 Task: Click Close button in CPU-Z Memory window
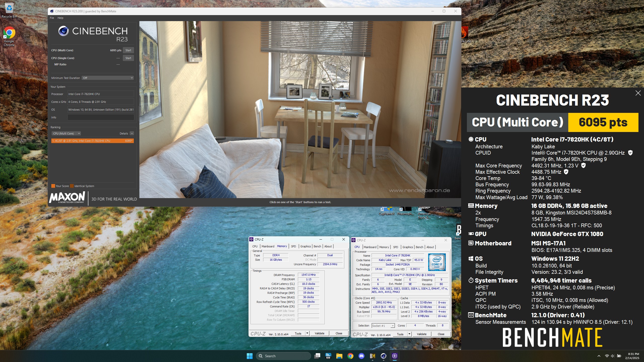339,333
